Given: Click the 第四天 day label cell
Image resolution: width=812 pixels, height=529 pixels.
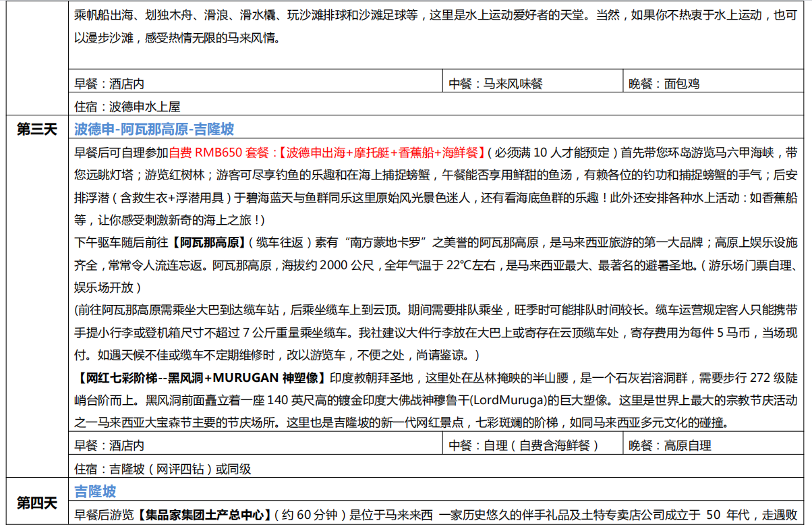Looking at the screenshot, I should pos(37,503).
